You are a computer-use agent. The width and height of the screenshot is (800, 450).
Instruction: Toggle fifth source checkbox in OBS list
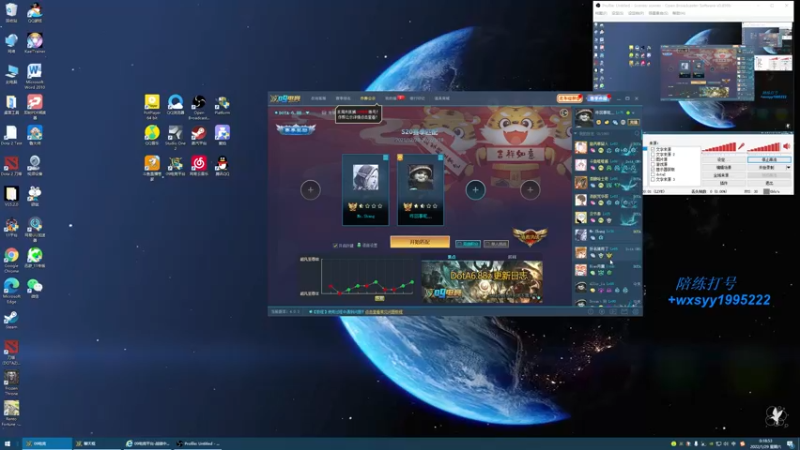point(653,169)
